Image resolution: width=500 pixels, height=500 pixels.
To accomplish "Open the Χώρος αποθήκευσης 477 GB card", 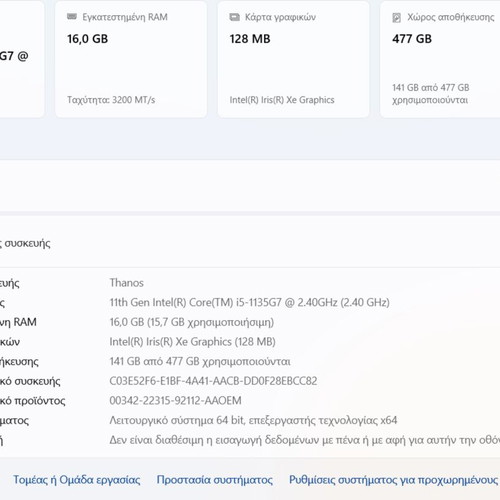I will pyautogui.click(x=440, y=59).
